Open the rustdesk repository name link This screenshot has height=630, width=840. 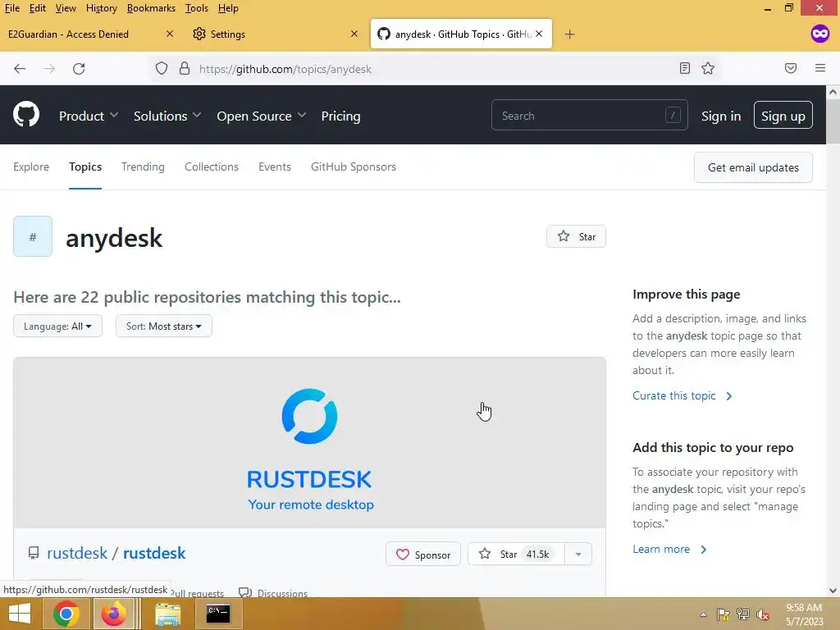tap(154, 553)
